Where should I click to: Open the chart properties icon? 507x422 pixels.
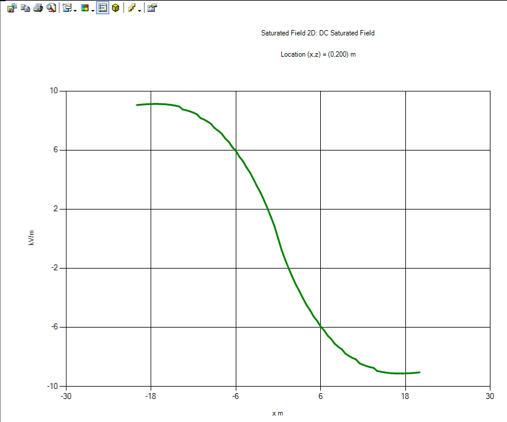tap(152, 8)
